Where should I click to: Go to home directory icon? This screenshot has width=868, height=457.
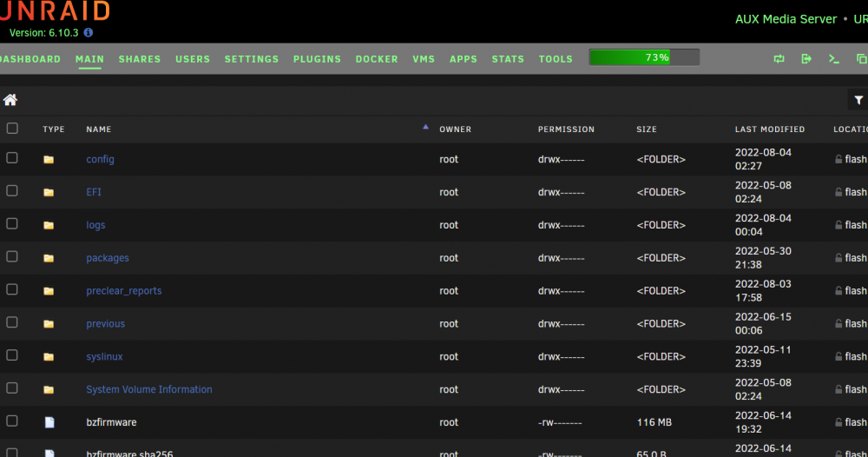(10, 100)
